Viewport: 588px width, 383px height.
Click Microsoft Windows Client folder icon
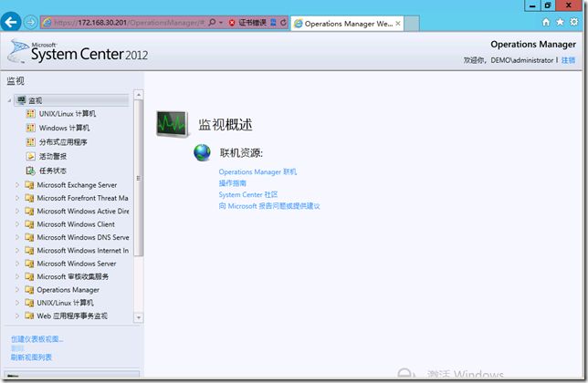point(29,224)
